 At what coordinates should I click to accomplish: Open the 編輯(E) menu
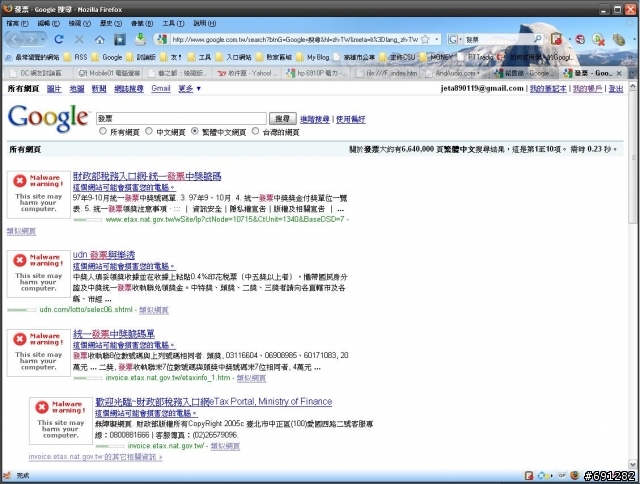point(48,23)
